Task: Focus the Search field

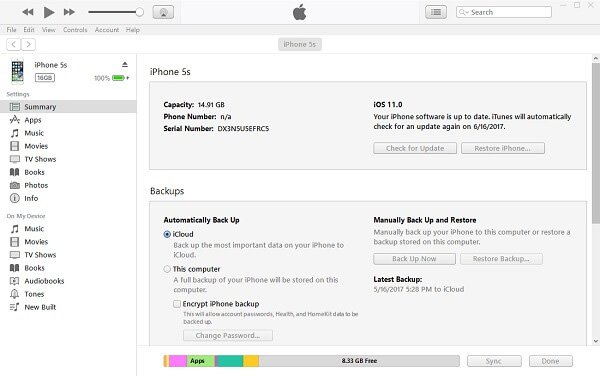Action: 504,12
